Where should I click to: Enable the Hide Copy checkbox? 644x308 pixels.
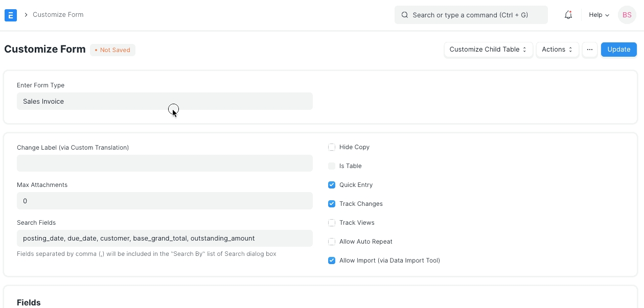(x=332, y=147)
